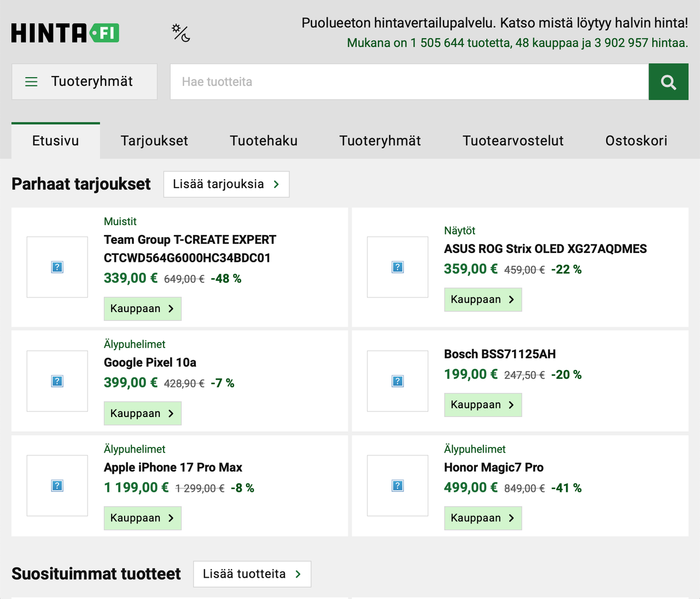Open the Älypuhelimet category above Google Pixel 10a
The width and height of the screenshot is (700, 599).
[x=135, y=344]
